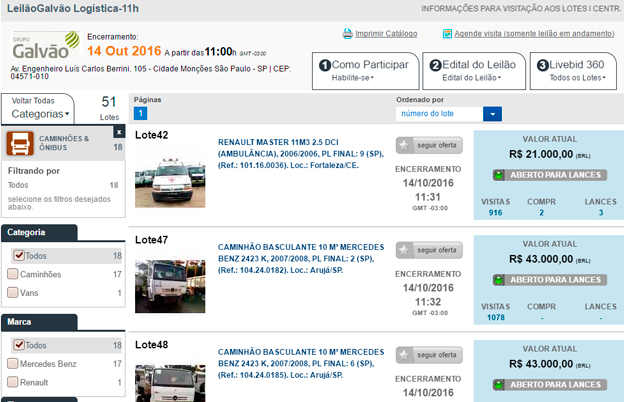
Task: Enable the Mercedes Benz brand filter
Action: pyautogui.click(x=14, y=363)
